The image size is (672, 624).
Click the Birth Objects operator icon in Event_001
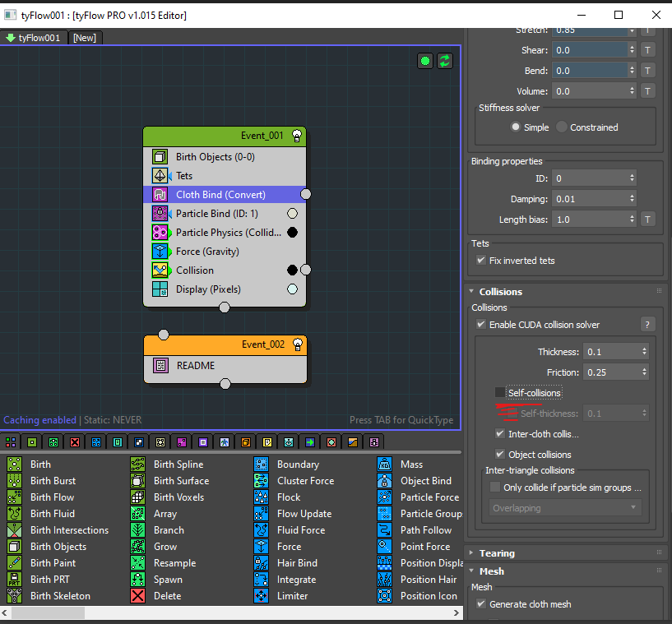(x=160, y=157)
